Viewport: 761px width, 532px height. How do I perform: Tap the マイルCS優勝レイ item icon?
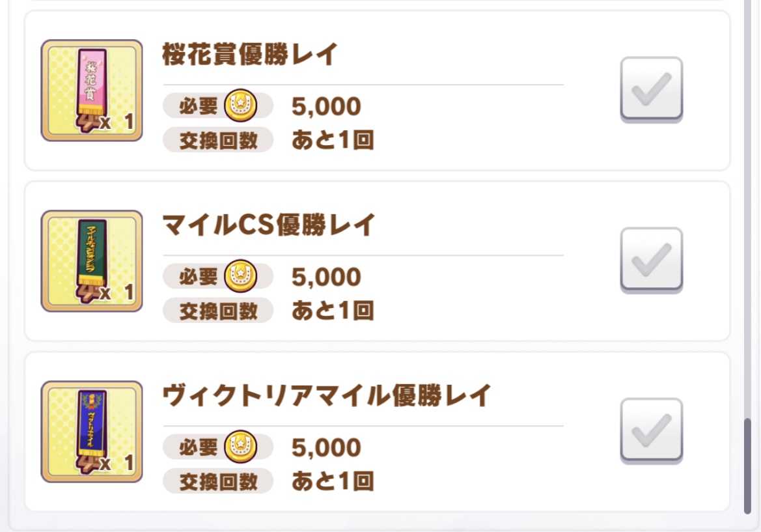tap(91, 261)
